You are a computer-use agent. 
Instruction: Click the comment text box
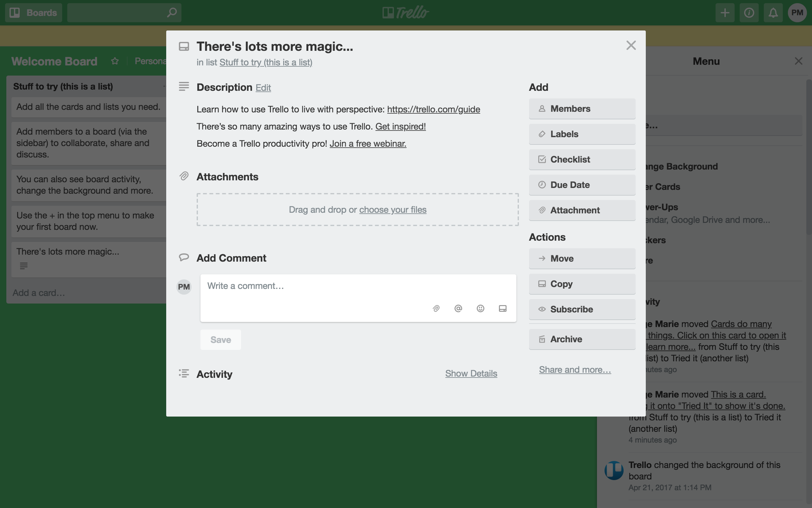tap(358, 298)
